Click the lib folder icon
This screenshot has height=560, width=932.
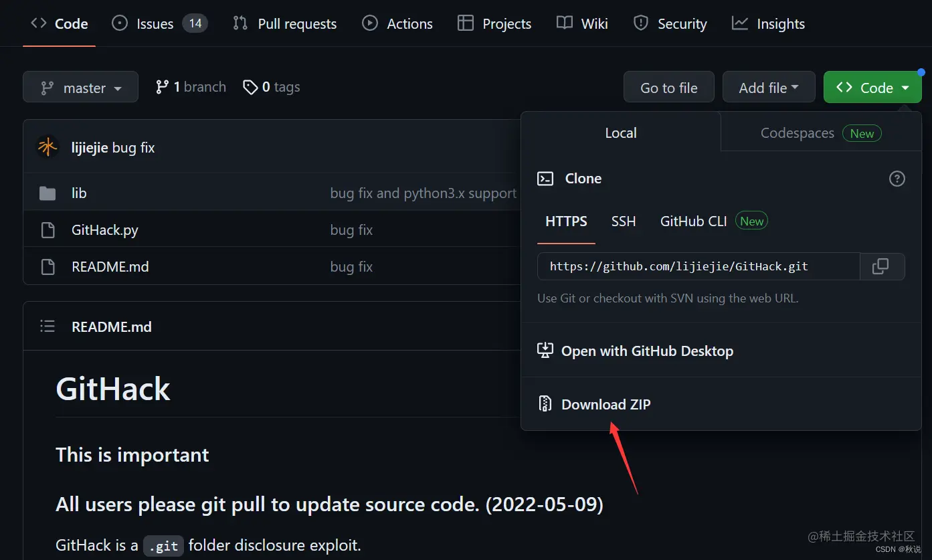click(x=48, y=193)
